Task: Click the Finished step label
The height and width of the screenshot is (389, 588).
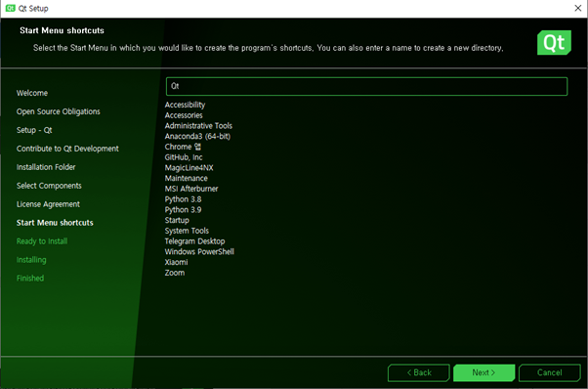Action: pos(30,279)
